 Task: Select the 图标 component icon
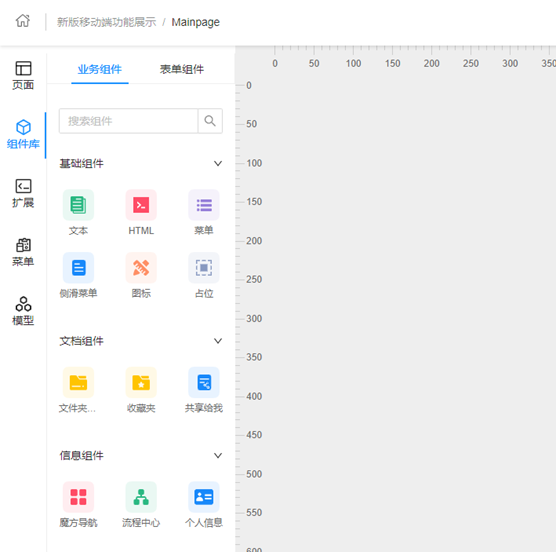[x=141, y=268]
